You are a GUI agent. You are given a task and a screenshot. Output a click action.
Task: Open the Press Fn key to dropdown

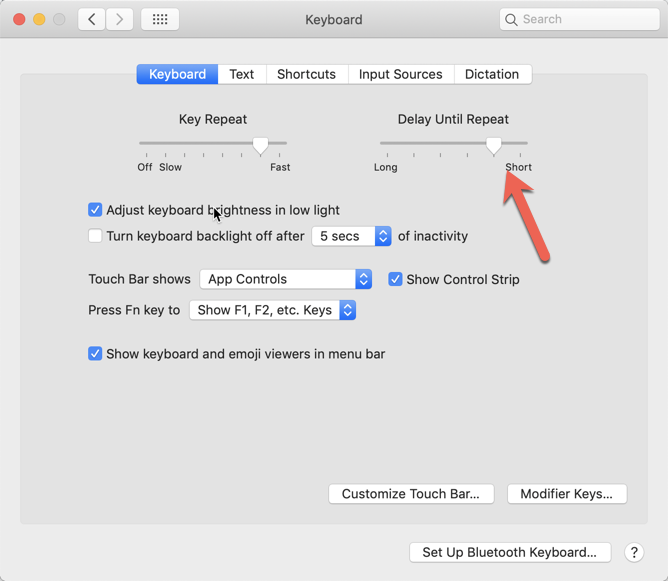(x=272, y=310)
